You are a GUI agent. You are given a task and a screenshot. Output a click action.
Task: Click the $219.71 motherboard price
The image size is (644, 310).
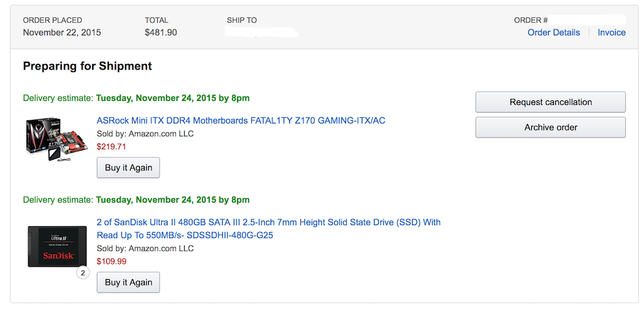(x=111, y=147)
